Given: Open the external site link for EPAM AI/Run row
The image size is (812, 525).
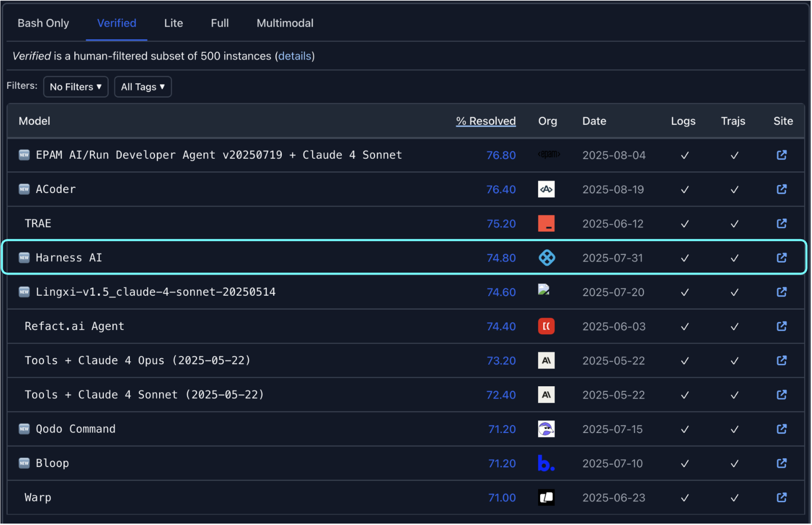Looking at the screenshot, I should (782, 155).
